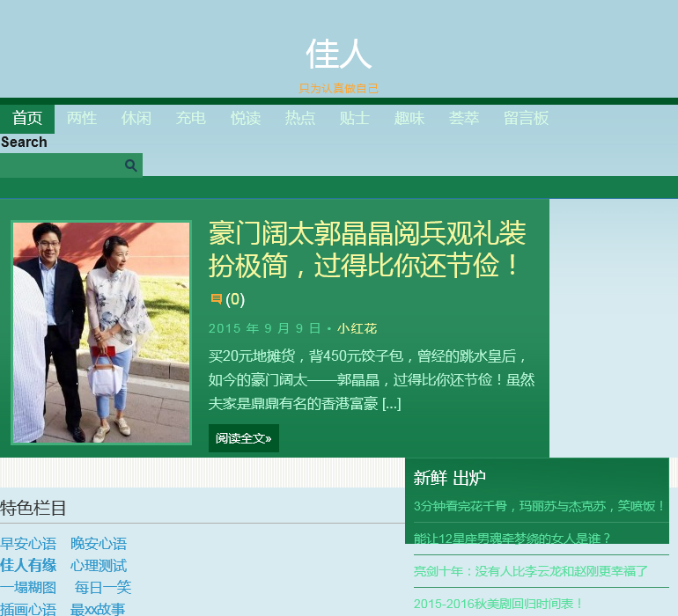Open the 心理测试 column link
This screenshot has height=616, width=678.
[99, 566]
